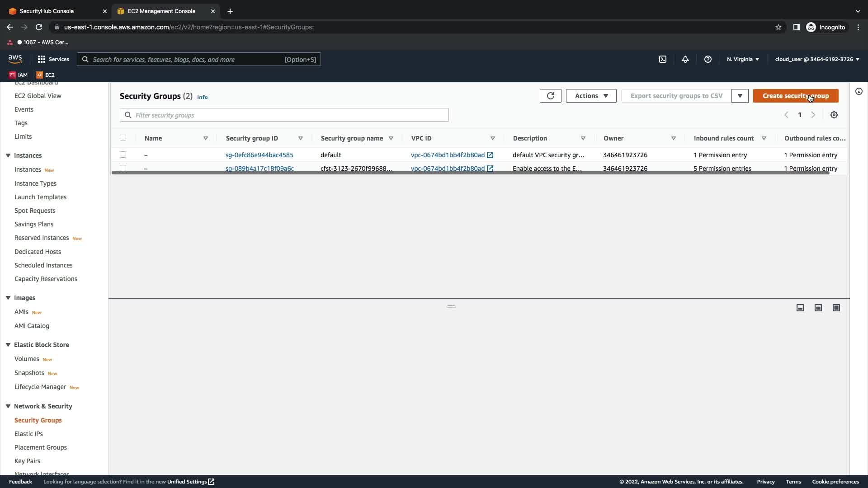Open AWS CloudShell icon

click(662, 59)
